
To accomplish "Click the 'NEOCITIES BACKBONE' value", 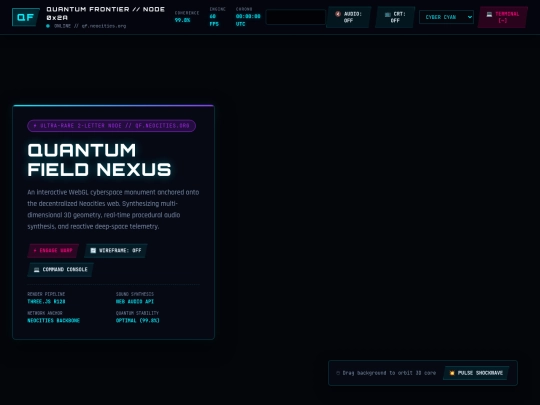I will (53, 321).
